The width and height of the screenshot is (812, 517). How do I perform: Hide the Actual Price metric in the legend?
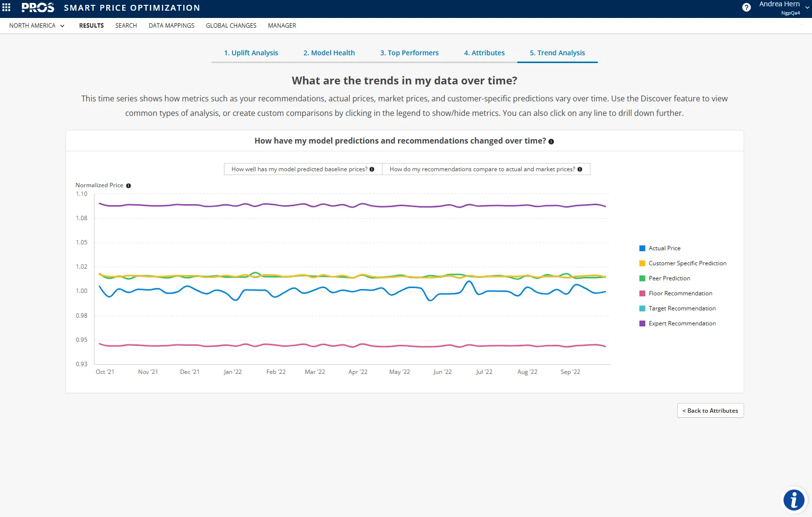(x=665, y=248)
